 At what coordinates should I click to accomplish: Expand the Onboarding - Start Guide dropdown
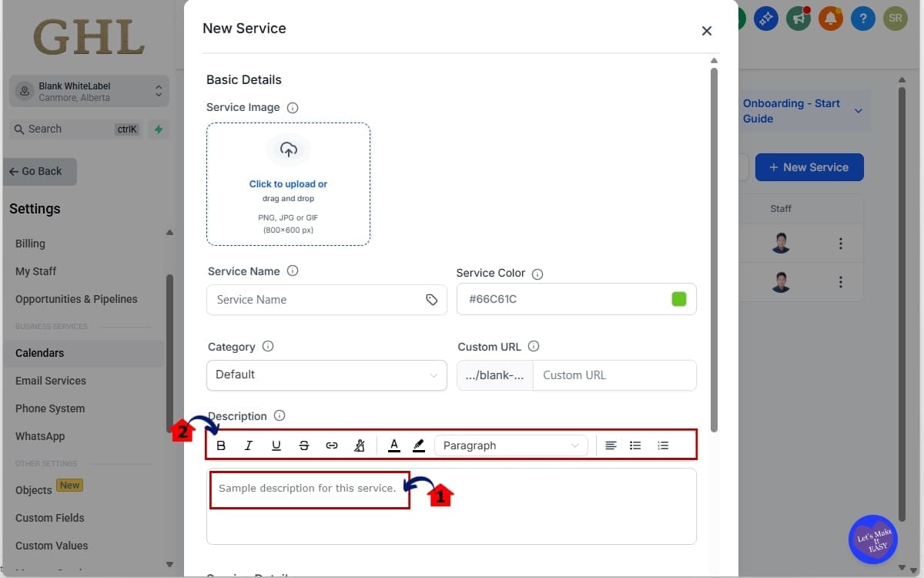(x=858, y=111)
